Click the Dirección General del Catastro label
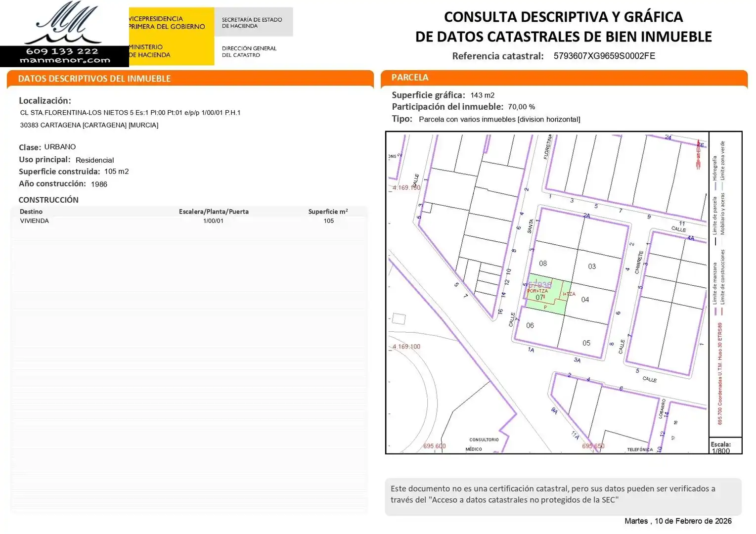 tap(249, 51)
